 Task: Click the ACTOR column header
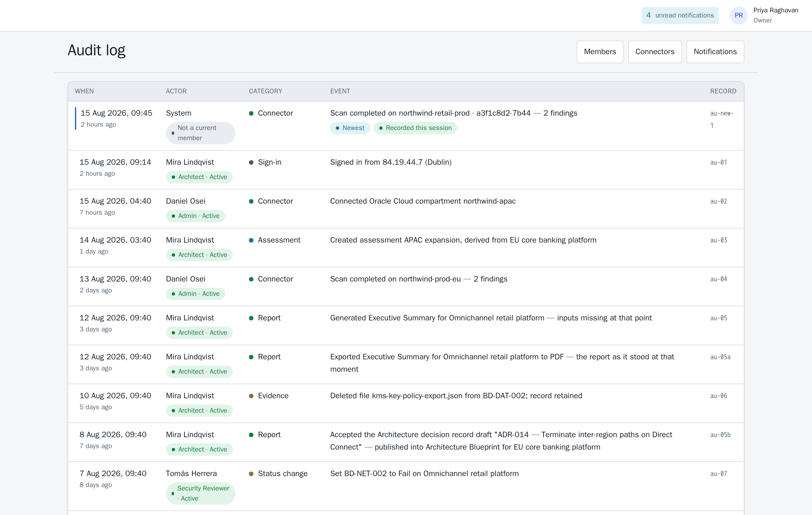click(x=176, y=91)
